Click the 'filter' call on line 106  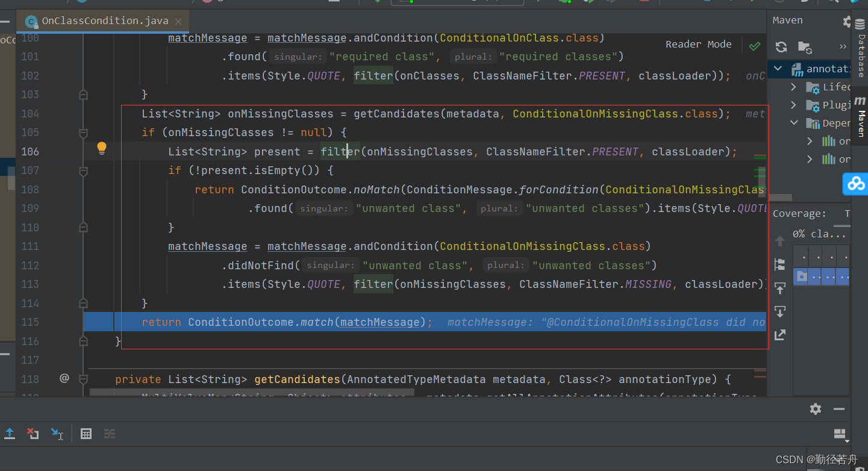point(340,152)
